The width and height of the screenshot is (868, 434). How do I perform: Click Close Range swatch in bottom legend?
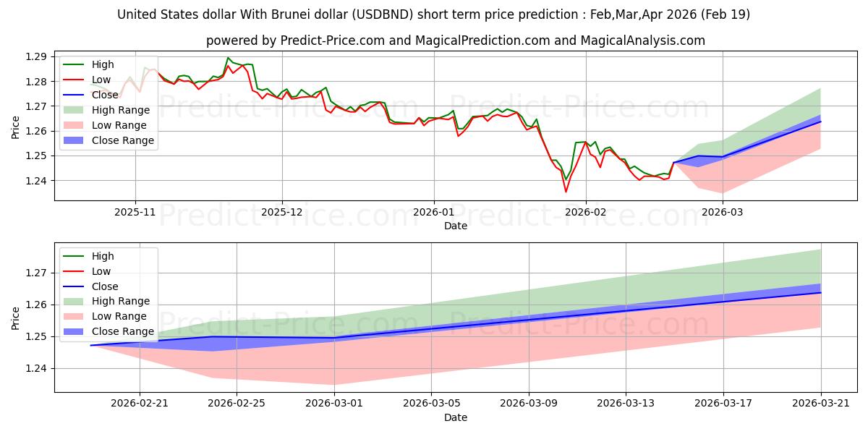pyautogui.click(x=75, y=332)
